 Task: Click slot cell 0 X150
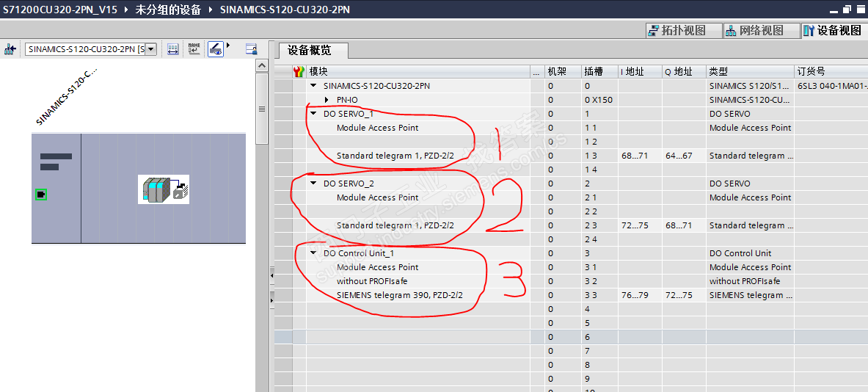pos(599,100)
